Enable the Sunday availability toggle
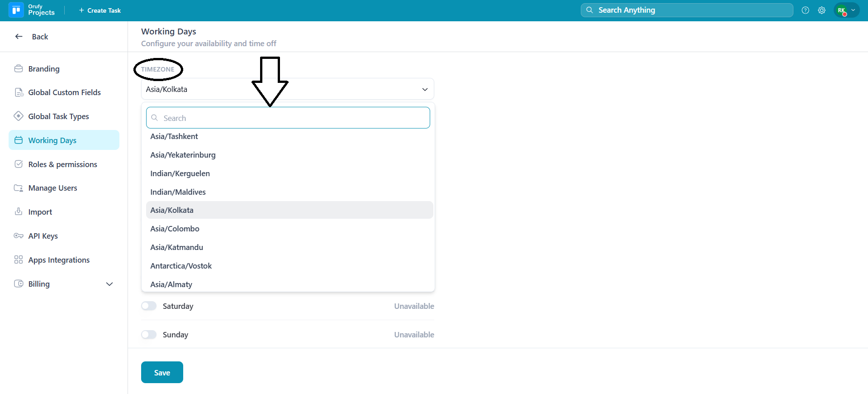Screen dimensions: 868x394 (x=149, y=335)
